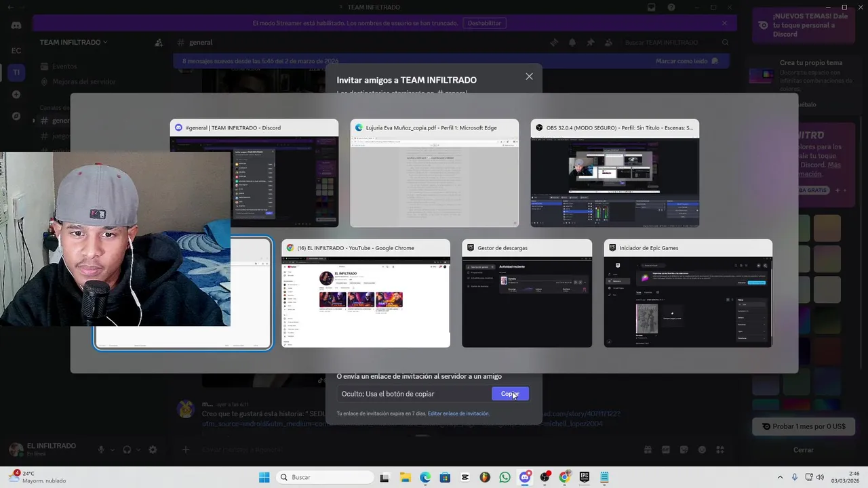Click Cerrar in the themes panel
Image resolution: width=868 pixels, height=488 pixels.
(x=804, y=449)
